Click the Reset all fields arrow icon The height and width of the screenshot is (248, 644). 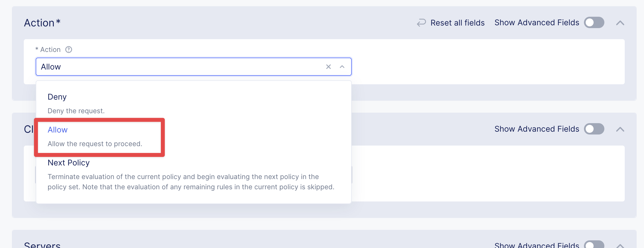(x=421, y=23)
